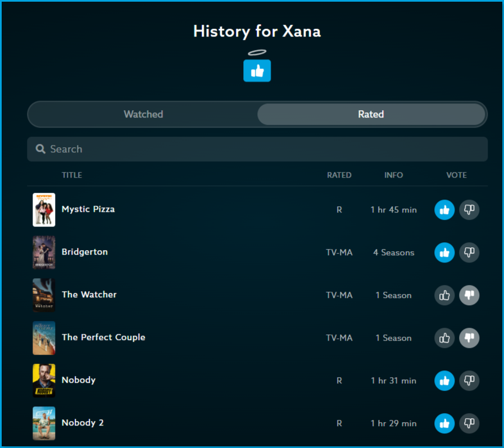Click inside the Search field
This screenshot has width=504, height=448.
169,149
